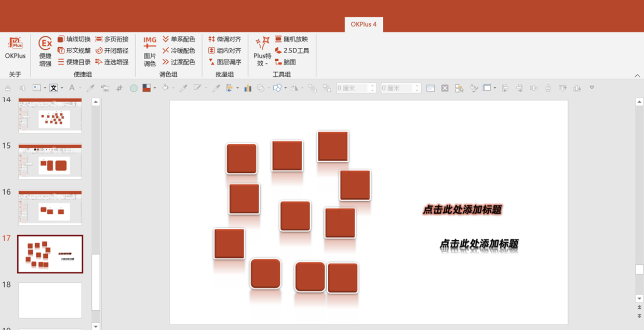Select slide 16 thumbnail
Image resolution: width=644 pixels, height=330 pixels.
click(50, 208)
